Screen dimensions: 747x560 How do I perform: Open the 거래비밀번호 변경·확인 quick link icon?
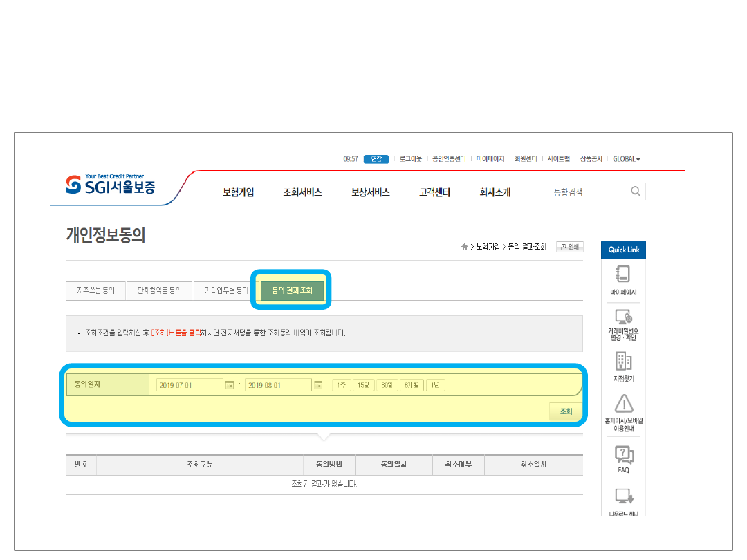tap(623, 317)
